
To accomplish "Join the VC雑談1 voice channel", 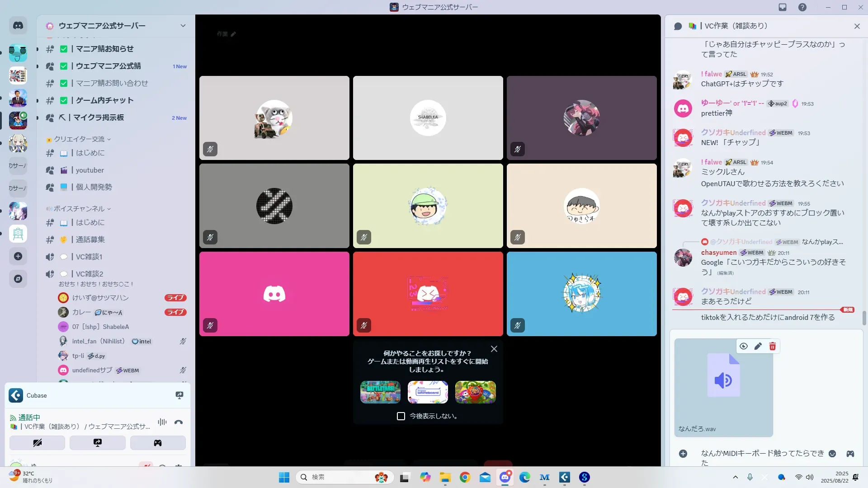I will 89,257.
